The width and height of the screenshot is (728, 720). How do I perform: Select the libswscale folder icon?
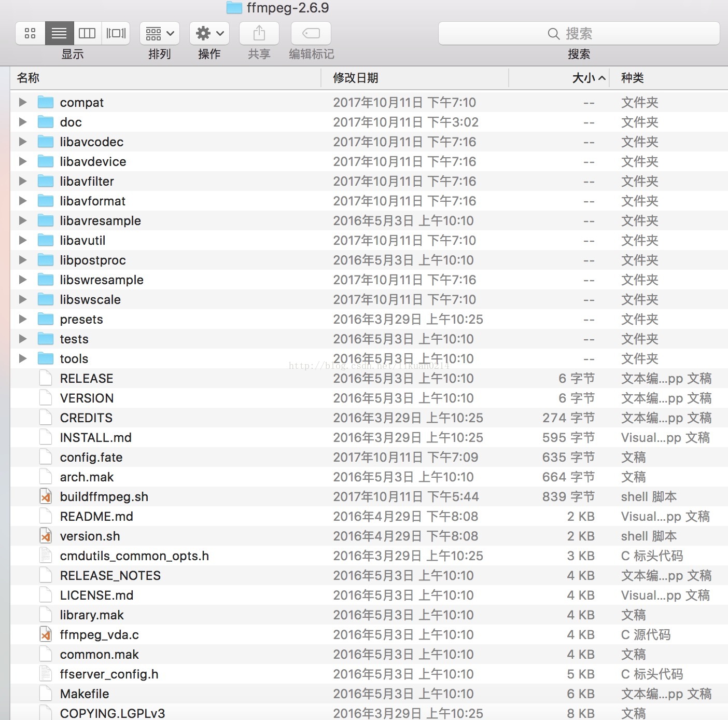coord(46,299)
